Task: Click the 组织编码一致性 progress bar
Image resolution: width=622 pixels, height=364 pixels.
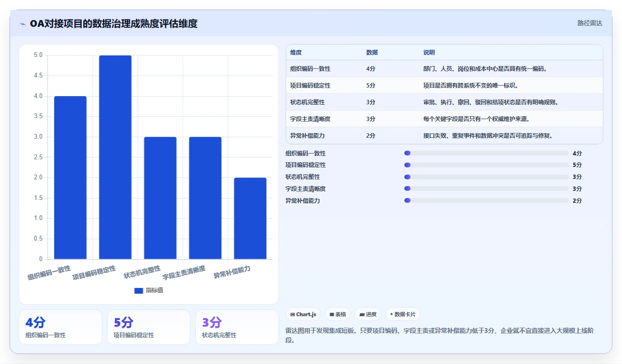Action: click(x=486, y=153)
